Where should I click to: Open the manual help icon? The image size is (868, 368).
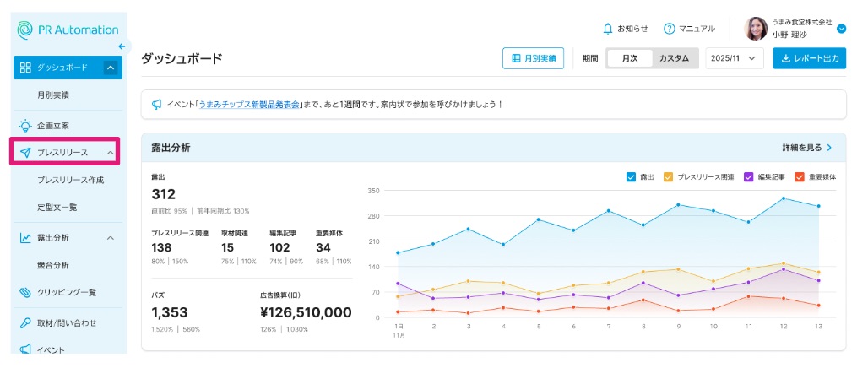click(670, 29)
